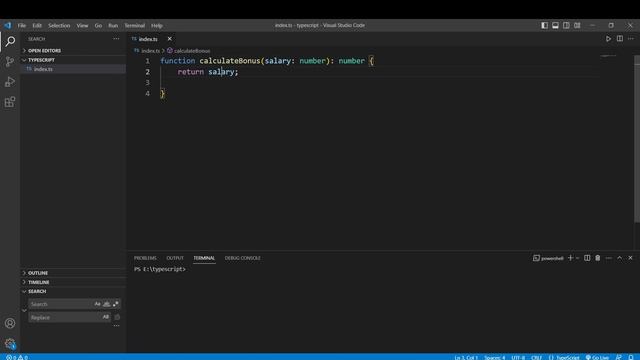Open the Selection menu
This screenshot has height=360, width=640.
(x=59, y=25)
